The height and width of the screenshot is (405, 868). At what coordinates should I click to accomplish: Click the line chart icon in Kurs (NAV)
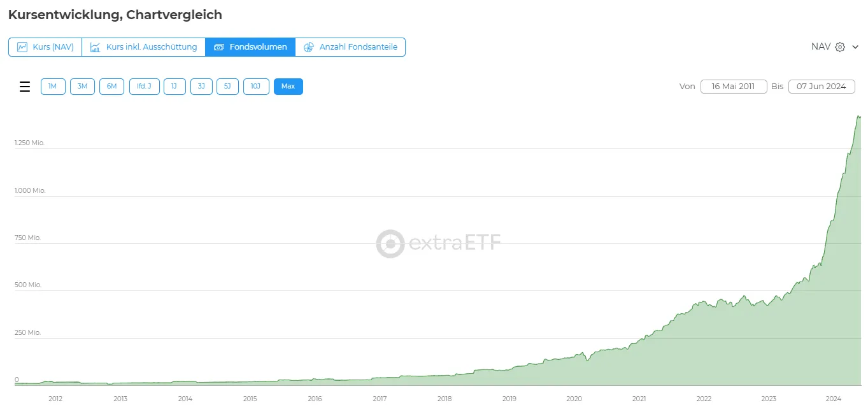pos(22,47)
